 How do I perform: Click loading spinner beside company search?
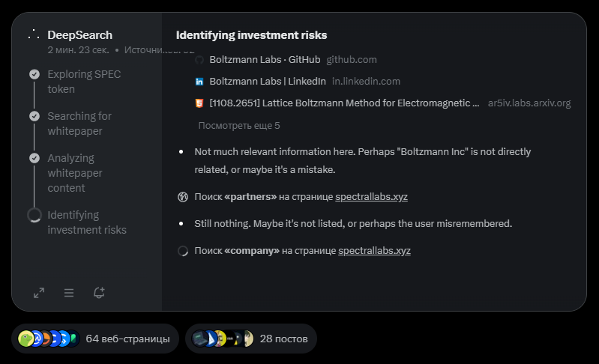coord(183,251)
